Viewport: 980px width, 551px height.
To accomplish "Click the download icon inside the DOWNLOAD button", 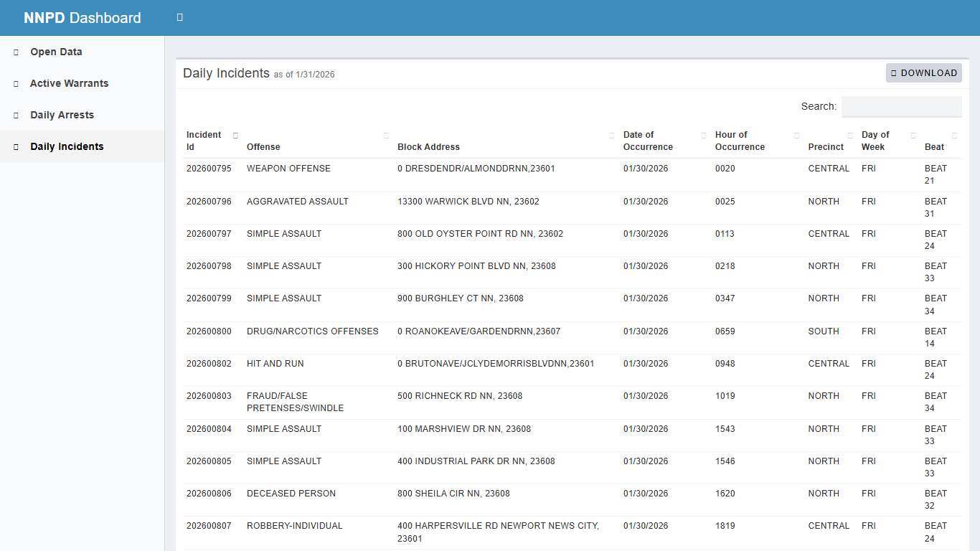I will coord(894,72).
